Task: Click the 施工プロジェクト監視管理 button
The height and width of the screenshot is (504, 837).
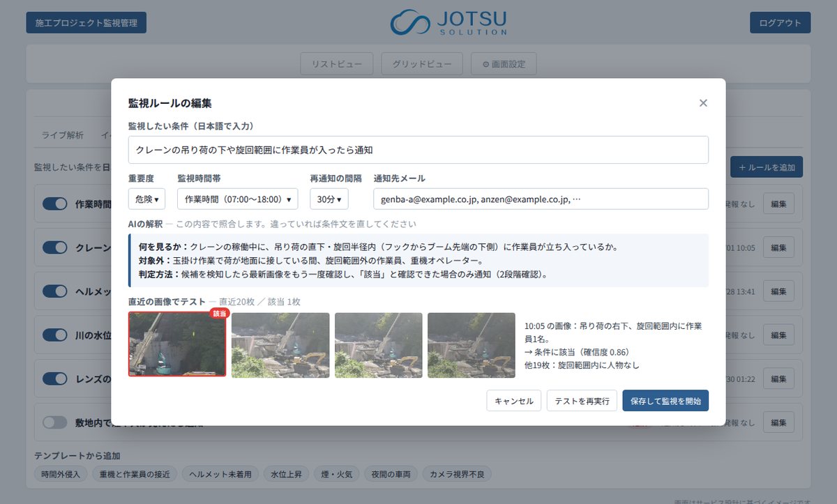Action: pos(86,22)
